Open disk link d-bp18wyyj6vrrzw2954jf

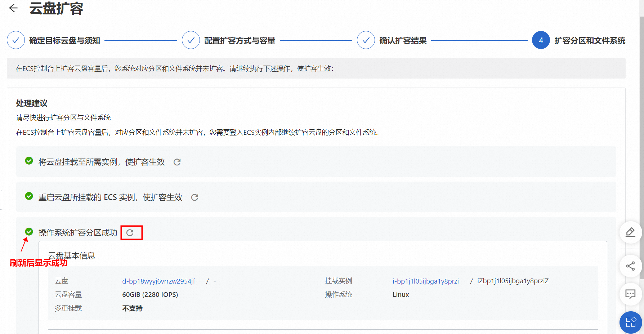tap(158, 281)
